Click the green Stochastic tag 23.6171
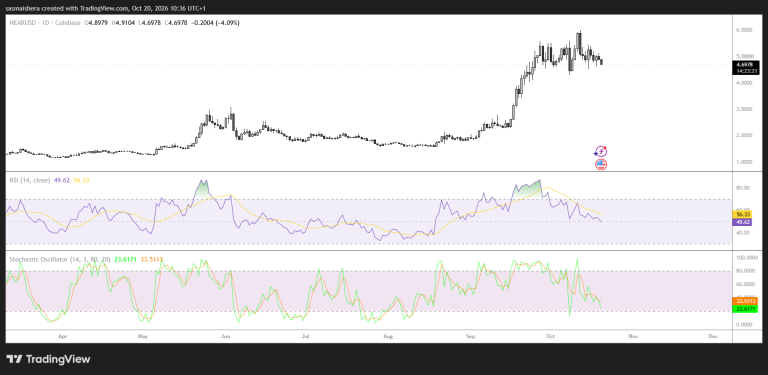This screenshot has height=375, width=768. tap(743, 309)
